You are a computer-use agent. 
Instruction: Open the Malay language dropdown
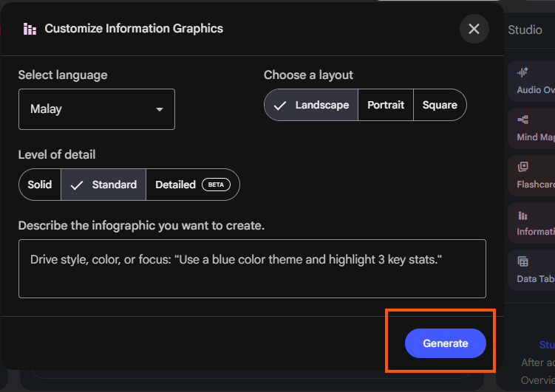coord(96,109)
